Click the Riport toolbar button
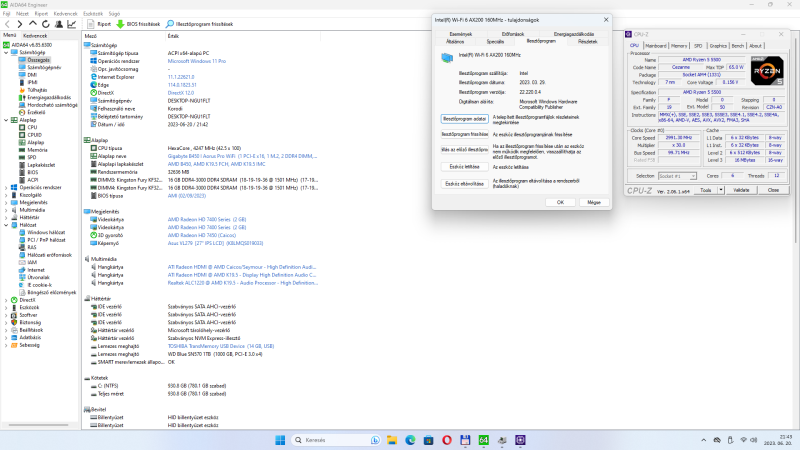Image resolution: width=800 pixels, height=450 pixels. tap(99, 24)
